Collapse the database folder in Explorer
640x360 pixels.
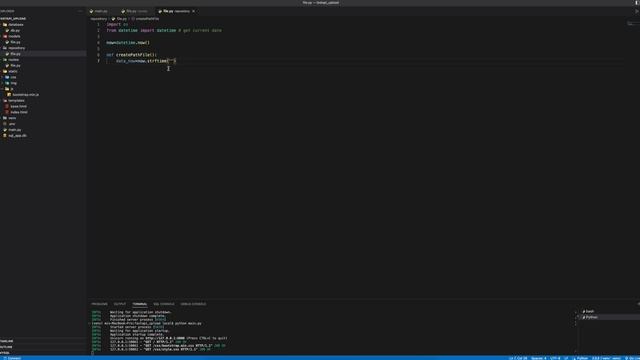click(x=16, y=25)
